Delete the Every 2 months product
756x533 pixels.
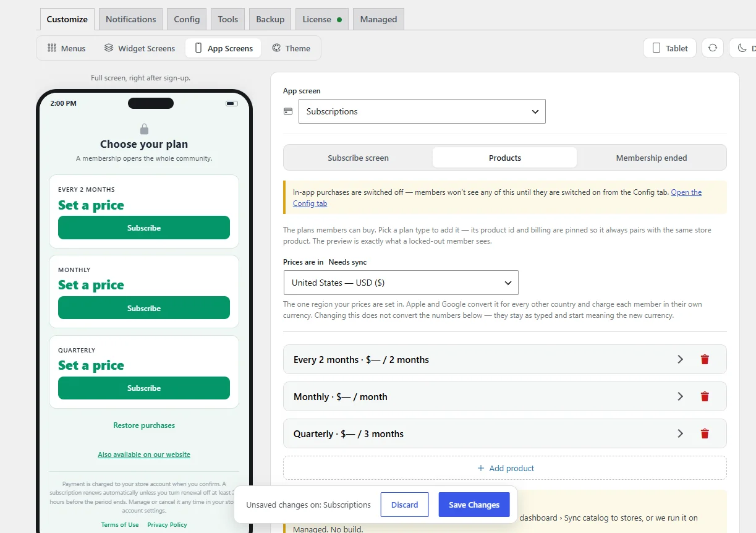(x=705, y=360)
